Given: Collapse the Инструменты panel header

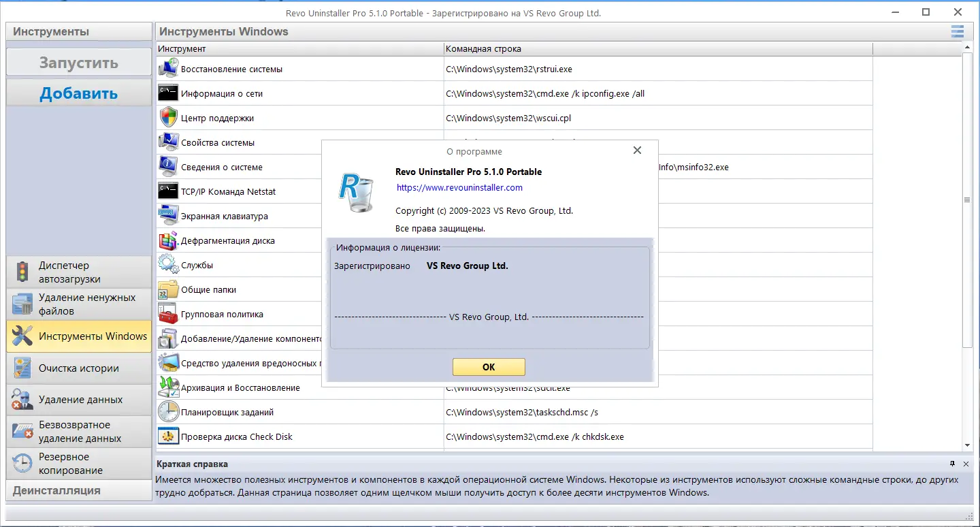Looking at the screenshot, I should coord(78,31).
